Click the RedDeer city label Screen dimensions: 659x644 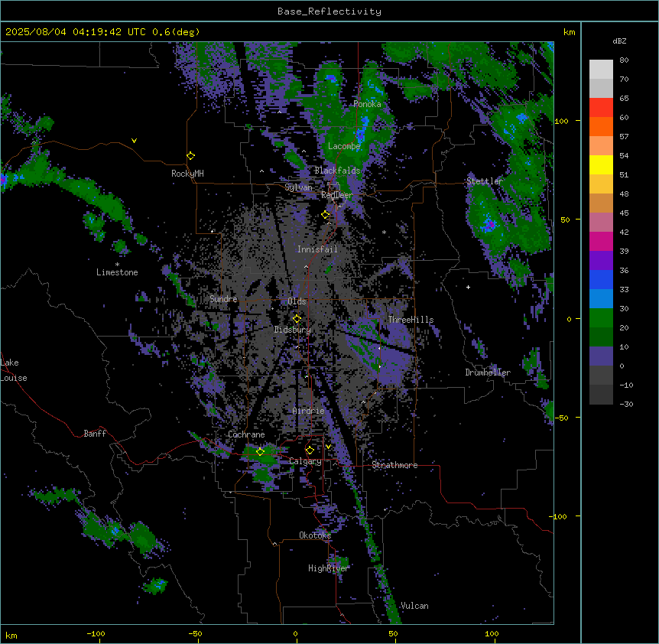[x=337, y=195]
